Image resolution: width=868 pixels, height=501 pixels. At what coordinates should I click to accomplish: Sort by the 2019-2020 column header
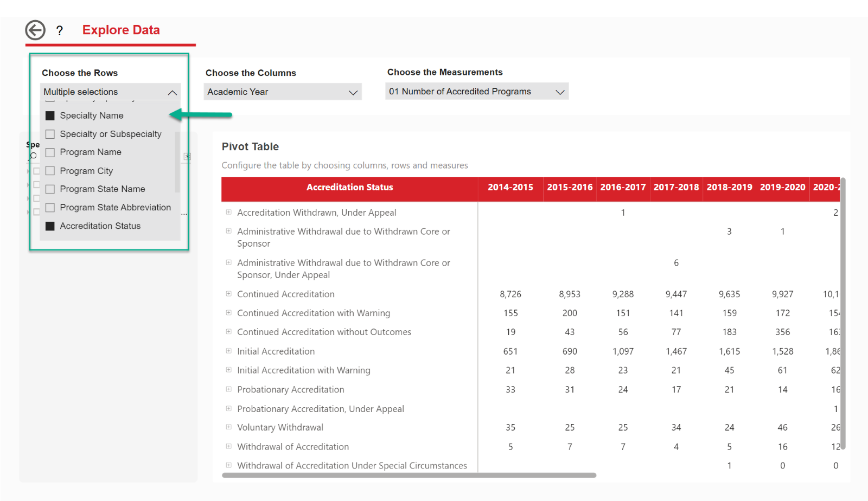[782, 187]
